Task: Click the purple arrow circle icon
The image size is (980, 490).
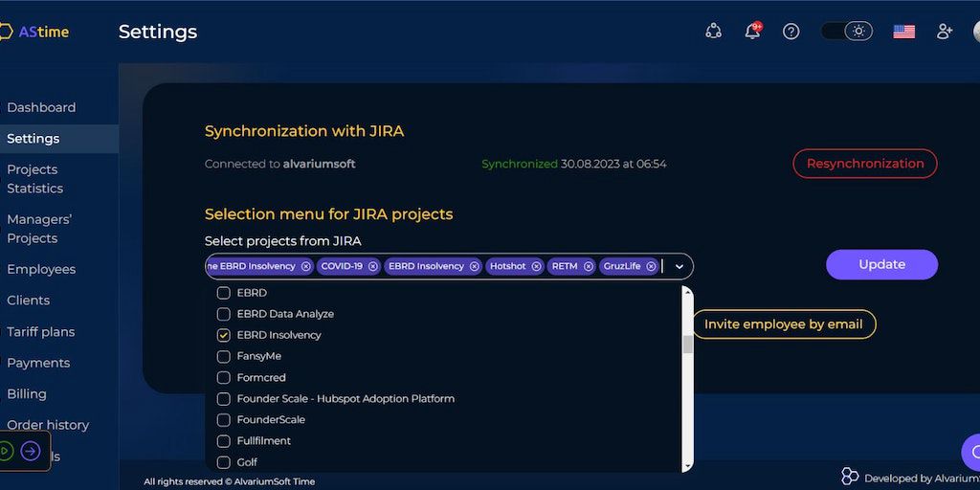Action: pos(30,451)
